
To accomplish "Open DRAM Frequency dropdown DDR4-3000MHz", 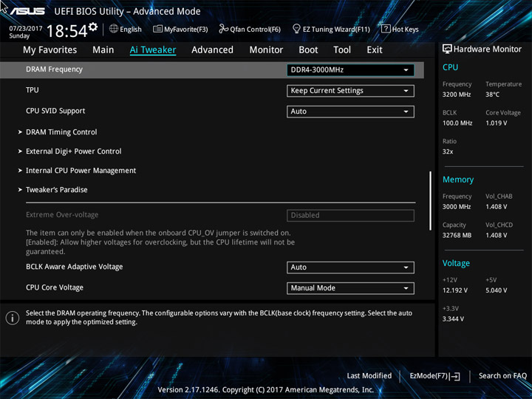I will click(x=350, y=70).
